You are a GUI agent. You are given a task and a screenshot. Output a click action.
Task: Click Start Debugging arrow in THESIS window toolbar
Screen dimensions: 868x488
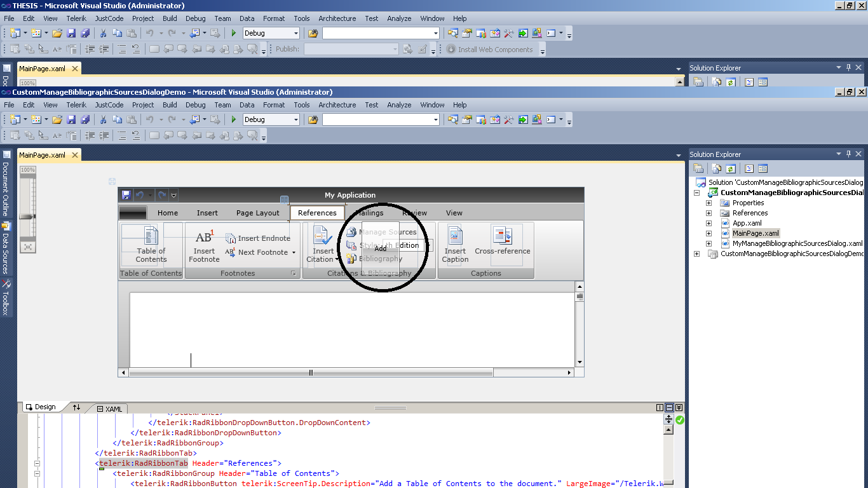click(x=234, y=33)
